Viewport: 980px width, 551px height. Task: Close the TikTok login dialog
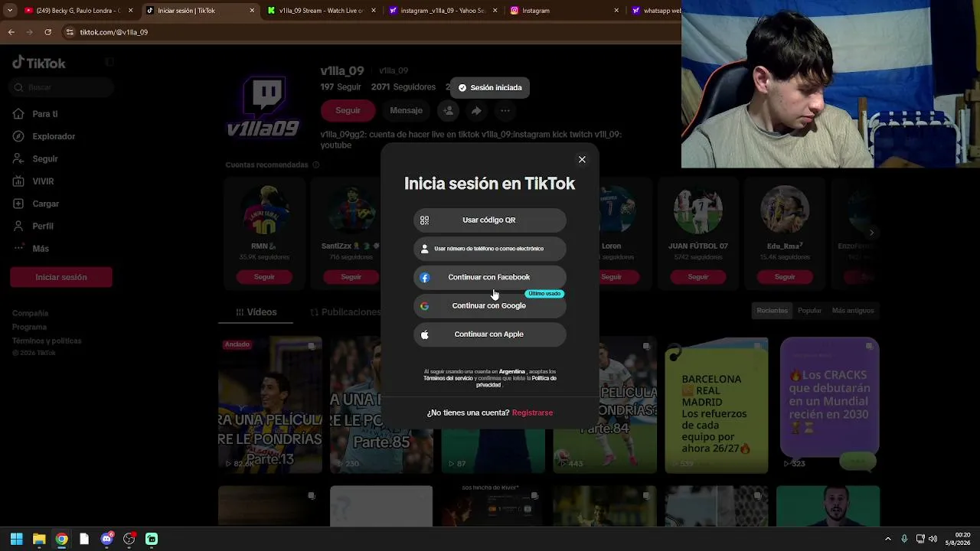click(x=582, y=159)
